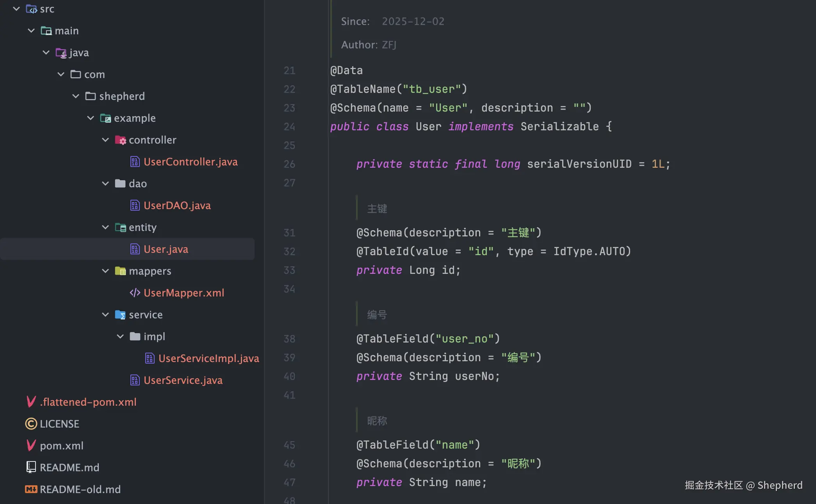Click the LICENSE copyright icon
816x504 pixels.
coord(31,424)
